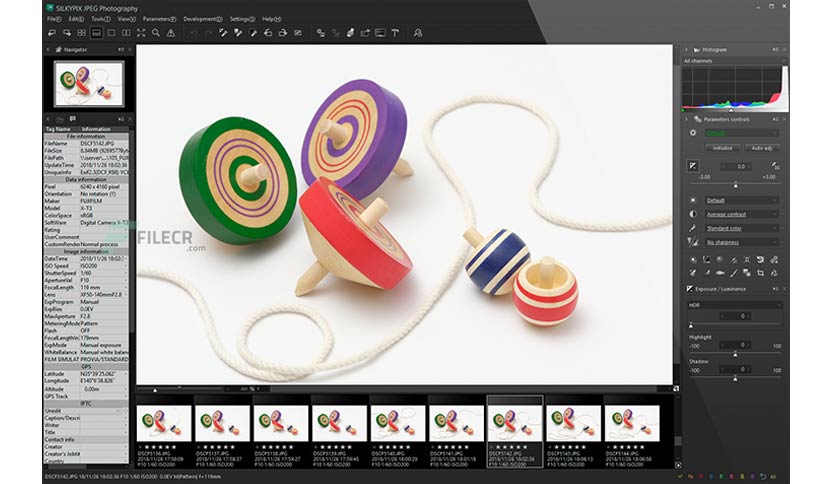The width and height of the screenshot is (836, 484).
Task: Open the Parameters menu
Action: pos(159,19)
